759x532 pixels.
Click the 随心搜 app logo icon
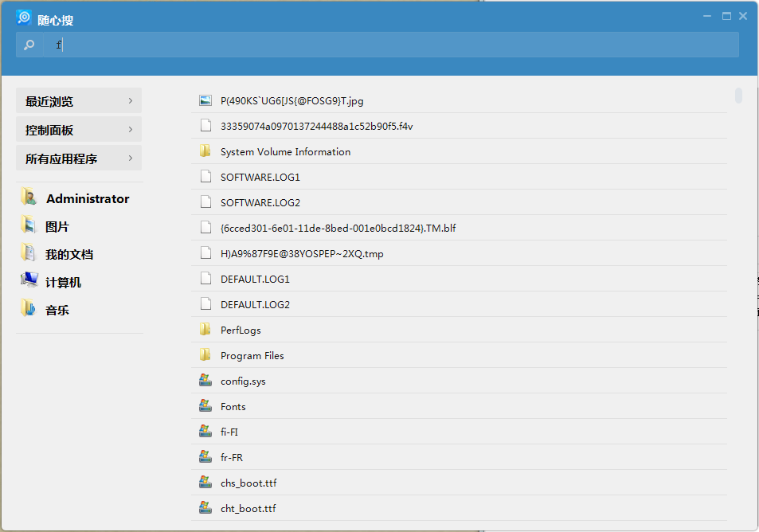[24, 18]
